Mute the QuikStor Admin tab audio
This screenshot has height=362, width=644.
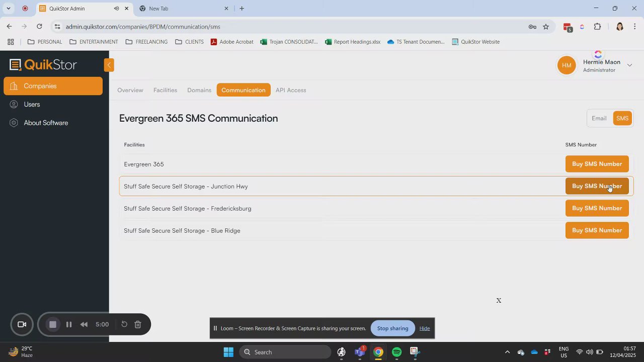116,9
